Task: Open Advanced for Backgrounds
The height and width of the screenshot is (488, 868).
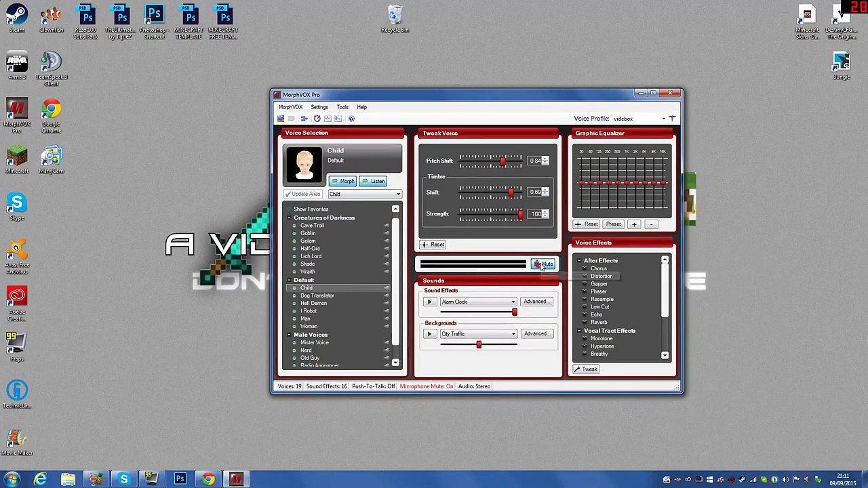Action: (536, 333)
